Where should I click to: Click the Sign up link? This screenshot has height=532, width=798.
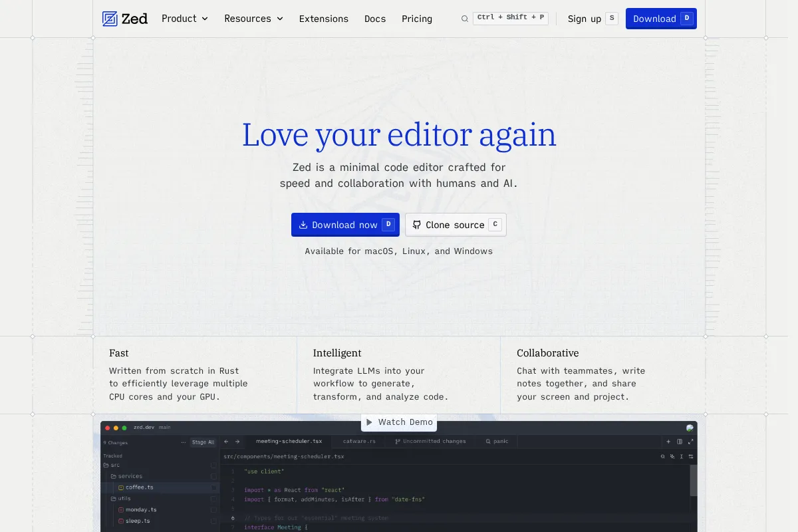[593, 19]
